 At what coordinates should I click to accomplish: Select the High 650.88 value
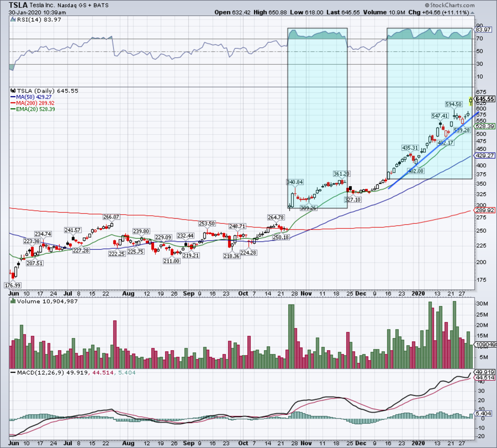coord(270,12)
